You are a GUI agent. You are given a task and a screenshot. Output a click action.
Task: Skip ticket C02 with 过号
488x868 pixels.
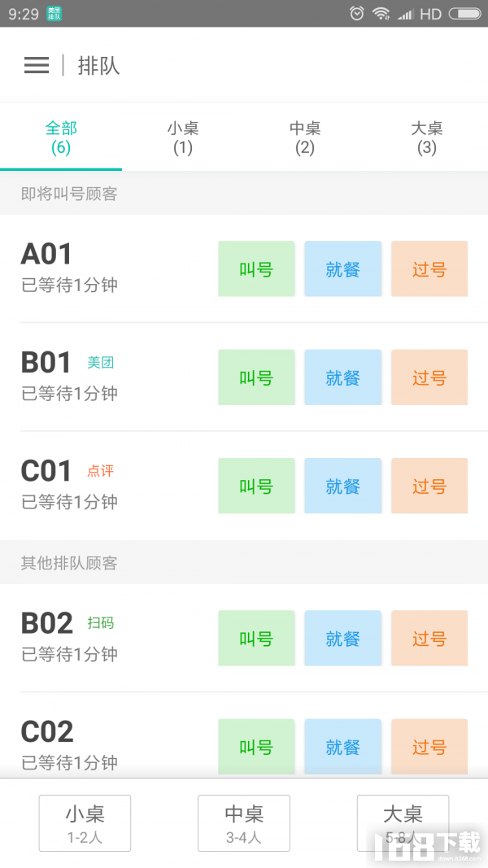click(429, 747)
